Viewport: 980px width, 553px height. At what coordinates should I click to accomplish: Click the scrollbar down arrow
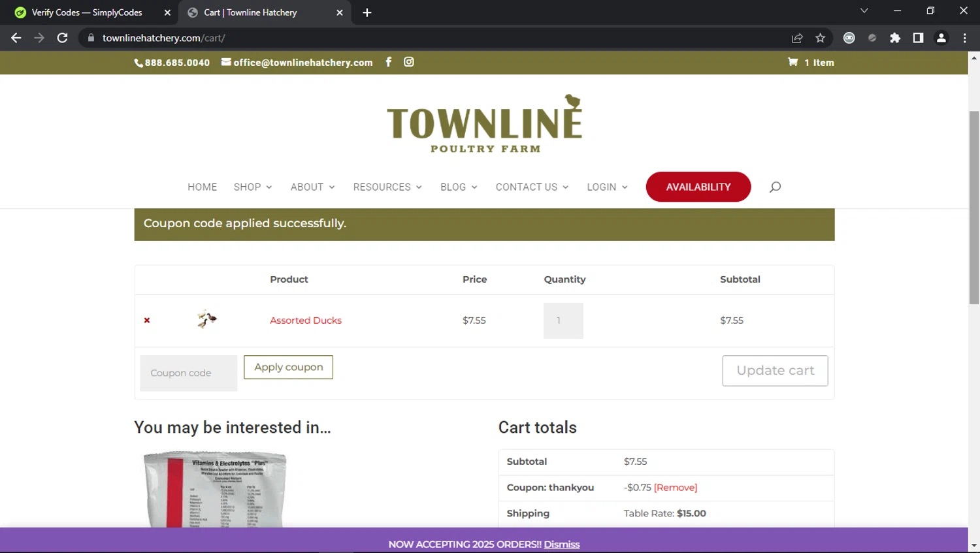click(974, 545)
